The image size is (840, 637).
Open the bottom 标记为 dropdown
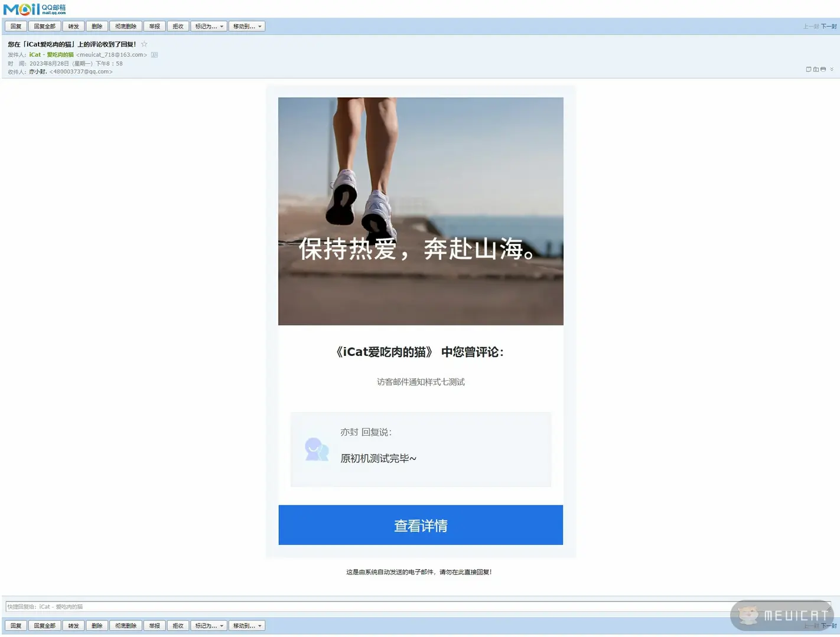[209, 626]
